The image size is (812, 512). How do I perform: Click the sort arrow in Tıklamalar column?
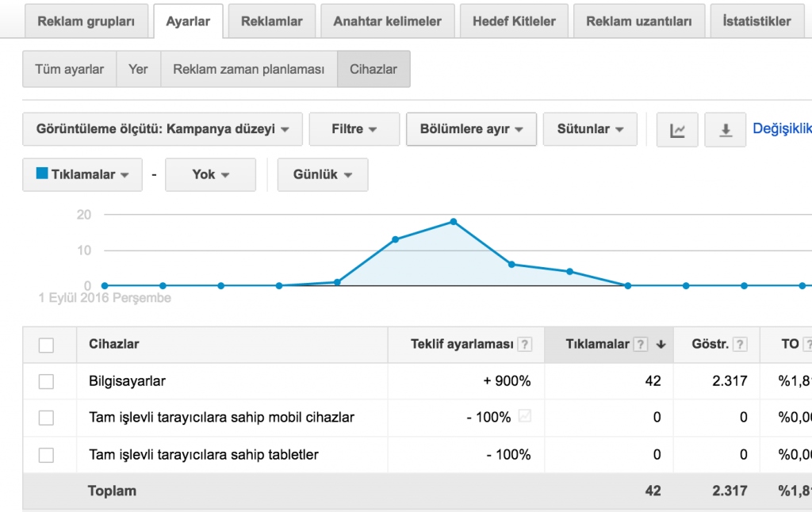(x=661, y=345)
